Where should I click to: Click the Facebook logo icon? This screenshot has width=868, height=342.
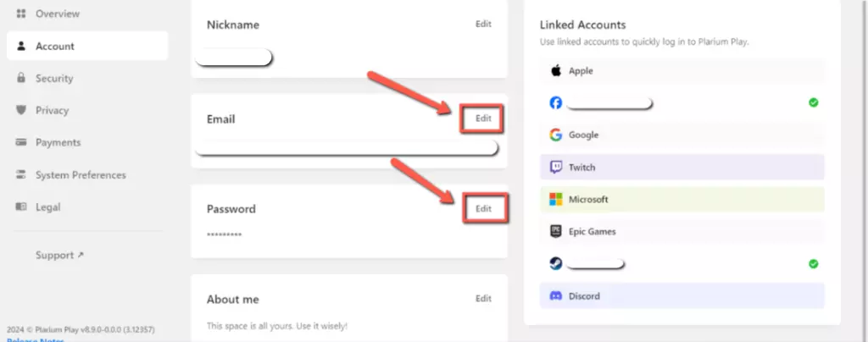pos(556,103)
